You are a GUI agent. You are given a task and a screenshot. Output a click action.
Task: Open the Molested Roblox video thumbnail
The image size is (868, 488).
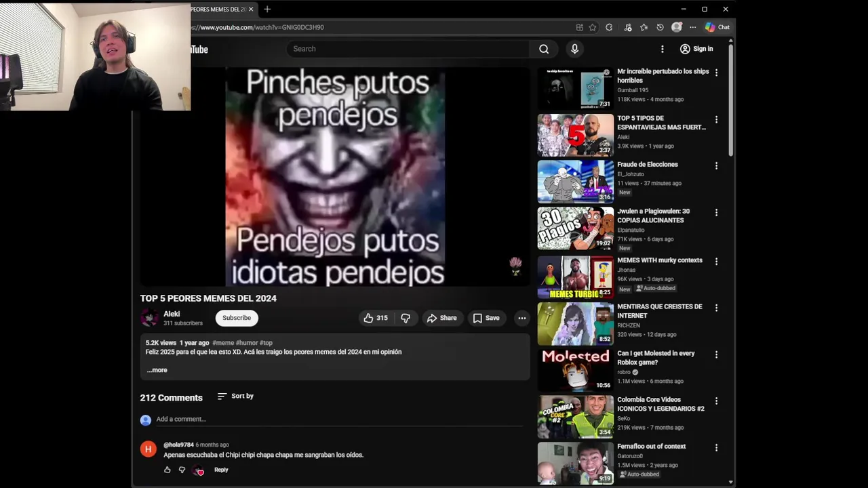click(575, 370)
